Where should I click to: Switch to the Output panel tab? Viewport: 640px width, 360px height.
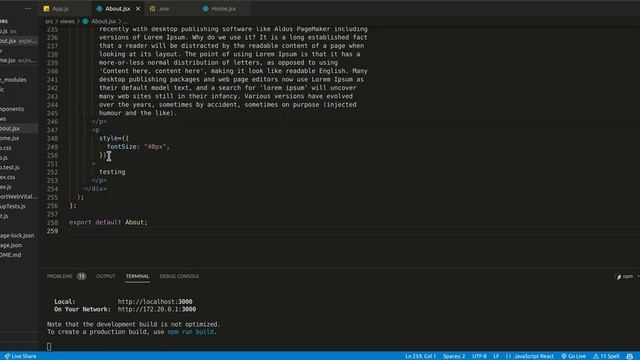105,276
